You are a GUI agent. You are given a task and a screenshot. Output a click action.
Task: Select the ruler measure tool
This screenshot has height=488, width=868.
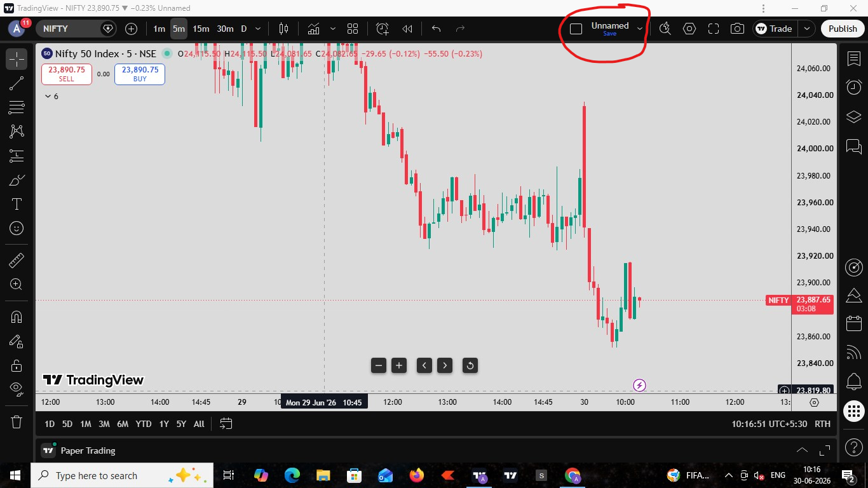17,260
